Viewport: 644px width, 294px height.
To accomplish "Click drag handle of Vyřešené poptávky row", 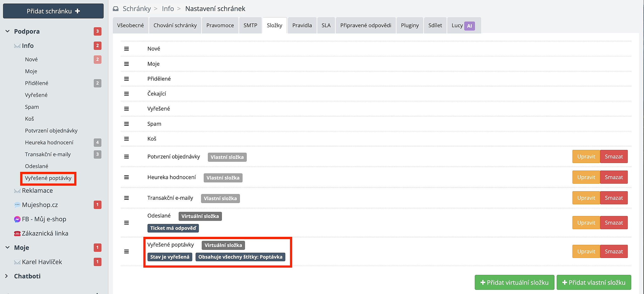I will click(127, 251).
